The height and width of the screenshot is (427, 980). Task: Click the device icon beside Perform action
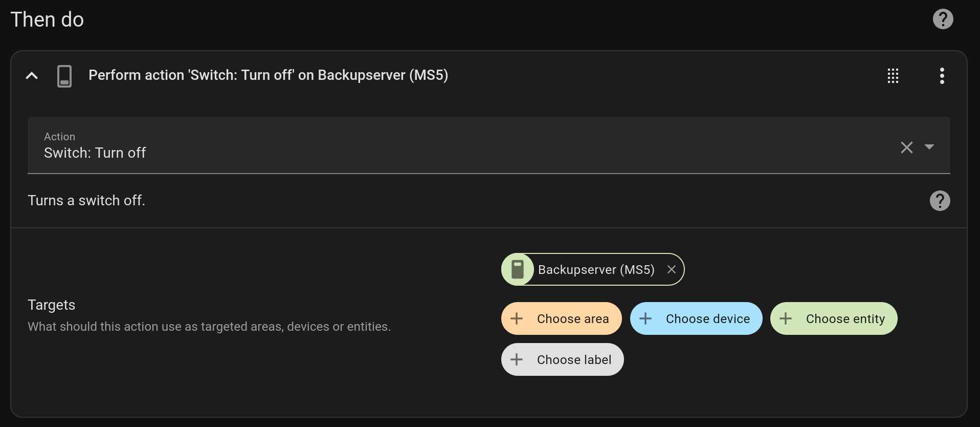[64, 76]
